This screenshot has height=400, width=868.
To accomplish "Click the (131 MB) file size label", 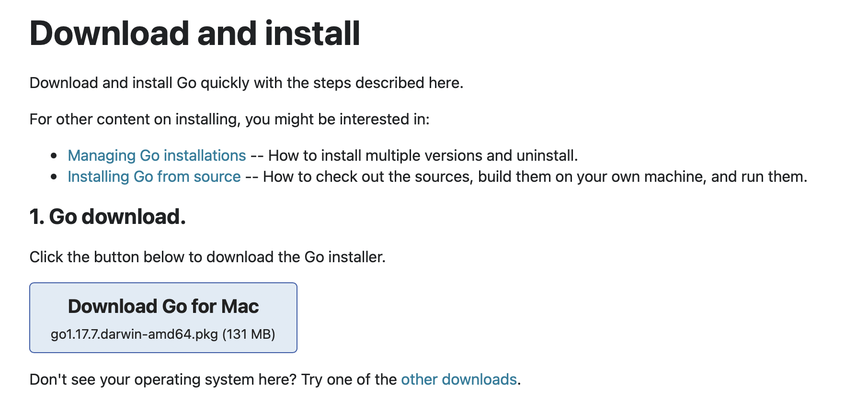I will pos(249,334).
